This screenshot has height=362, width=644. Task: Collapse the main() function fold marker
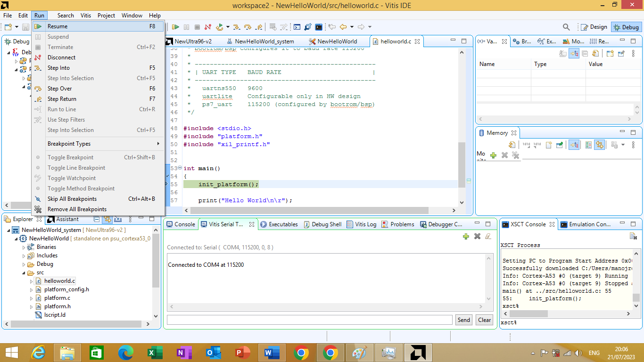(x=180, y=168)
